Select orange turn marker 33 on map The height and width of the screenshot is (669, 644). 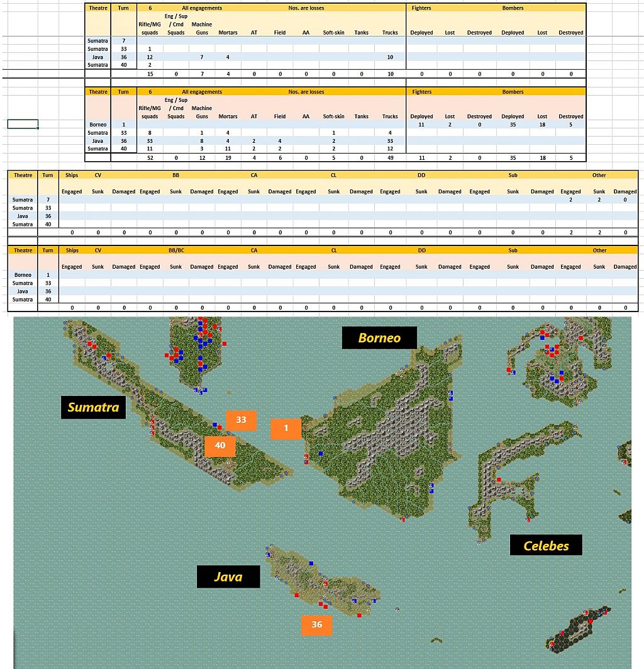click(x=241, y=420)
